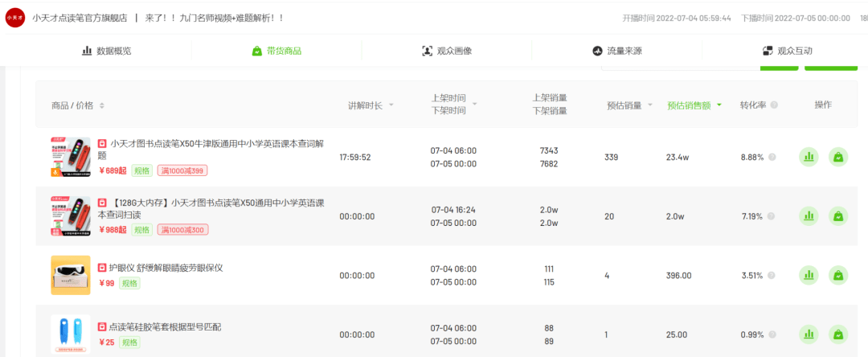Open blue 硅胶笔套 product thumbnail
The width and height of the screenshot is (868, 357).
(70, 334)
